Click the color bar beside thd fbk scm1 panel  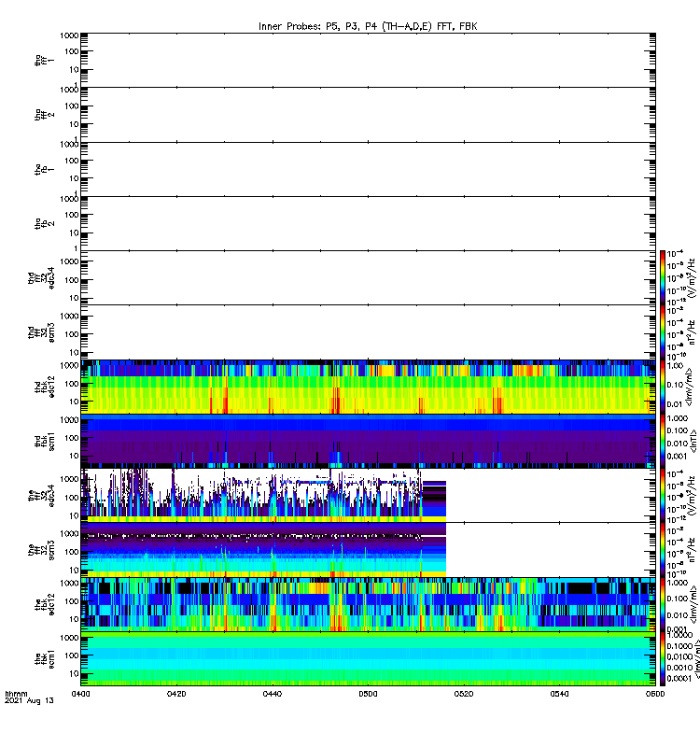click(x=663, y=441)
